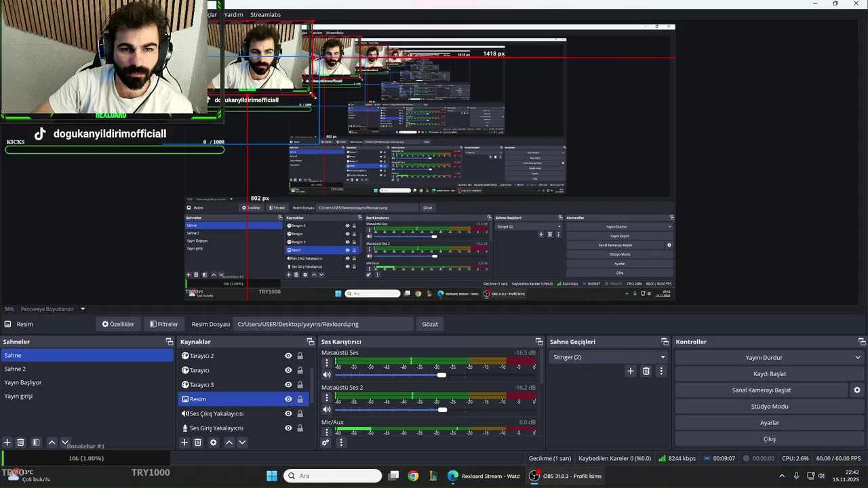Image resolution: width=868 pixels, height=488 pixels.
Task: Mute Masaüstü Ses speaker icon
Action: coord(327,375)
